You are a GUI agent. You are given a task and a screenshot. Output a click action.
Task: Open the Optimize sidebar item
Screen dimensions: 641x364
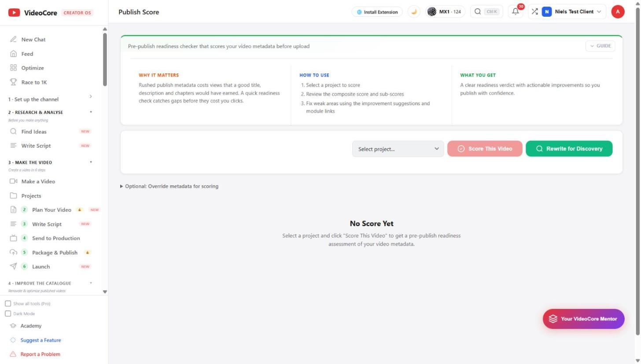click(32, 68)
